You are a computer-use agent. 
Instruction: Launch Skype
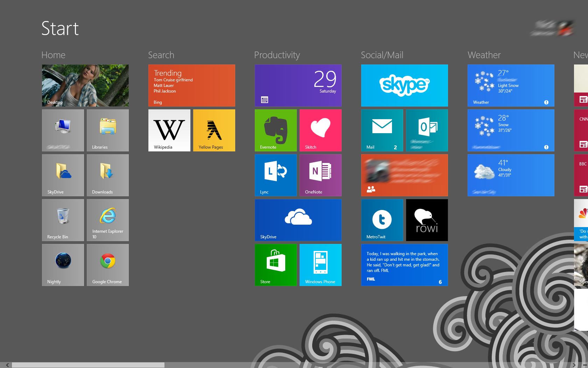405,86
